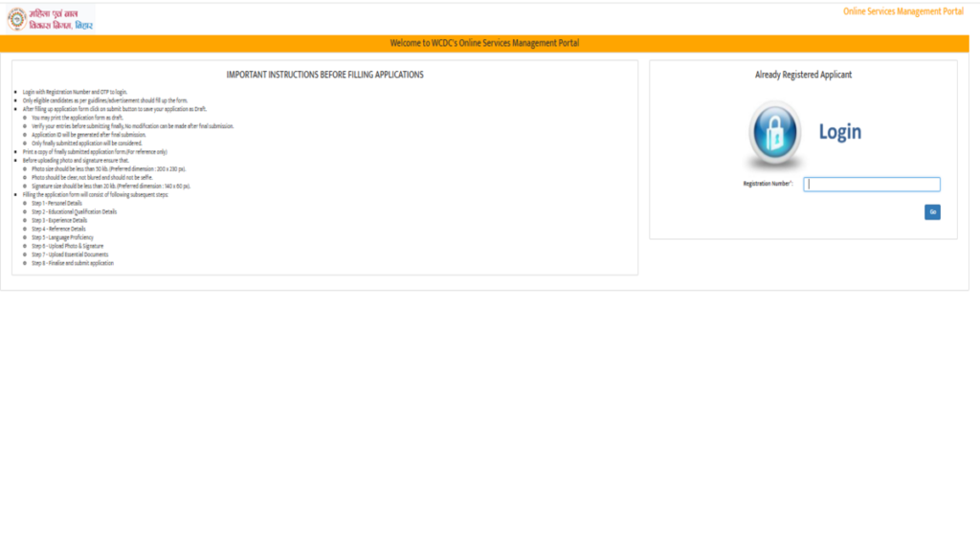Image resolution: width=980 pixels, height=551 pixels.
Task: Click 'Application ID will be generated' line
Action: pos(89,134)
